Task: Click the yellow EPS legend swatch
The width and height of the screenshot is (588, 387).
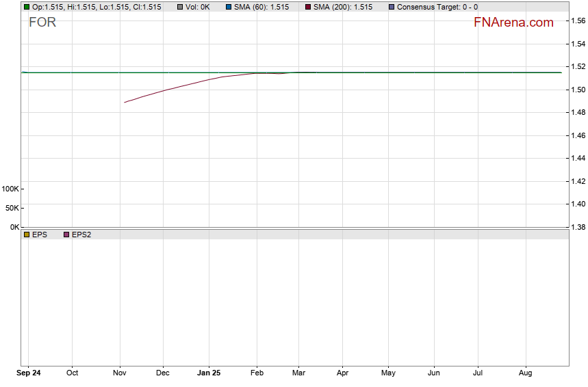Action: [x=27, y=235]
